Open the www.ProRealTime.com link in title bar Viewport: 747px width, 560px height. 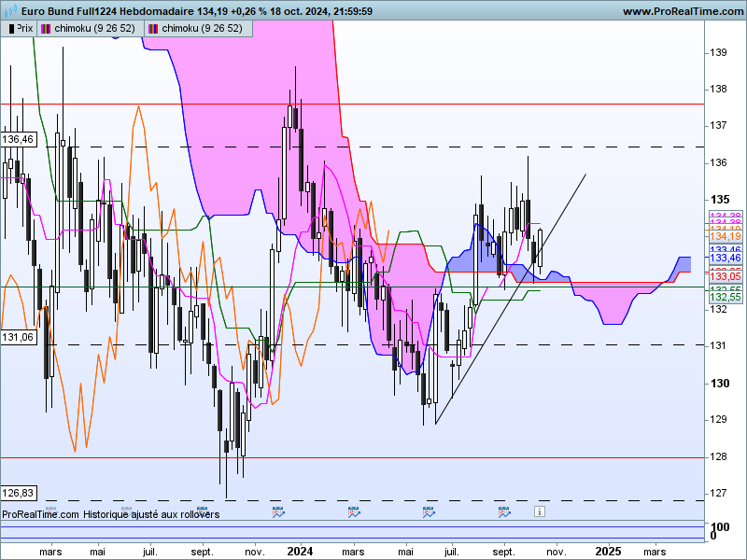pos(684,11)
